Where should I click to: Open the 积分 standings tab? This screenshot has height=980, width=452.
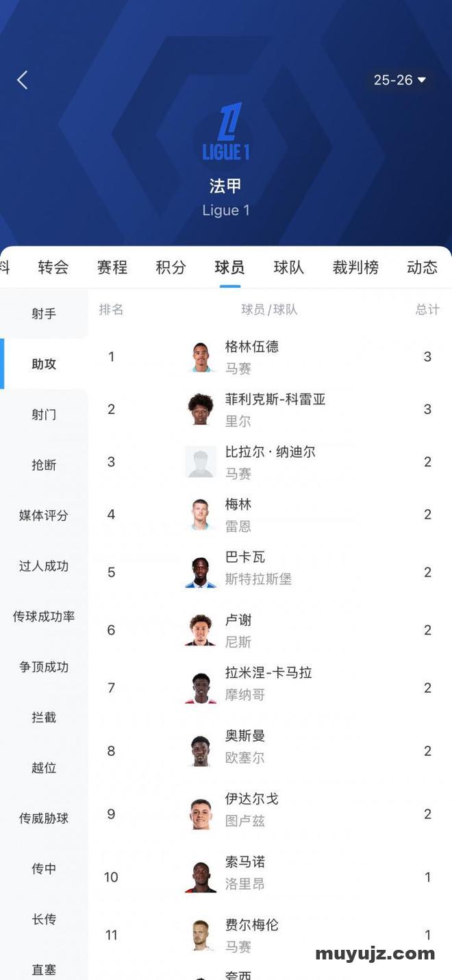(171, 267)
